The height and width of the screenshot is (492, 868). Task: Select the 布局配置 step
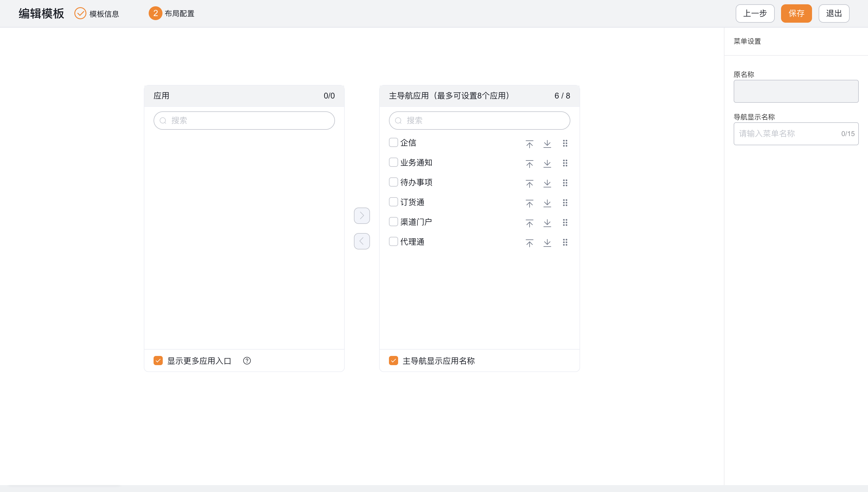[172, 13]
